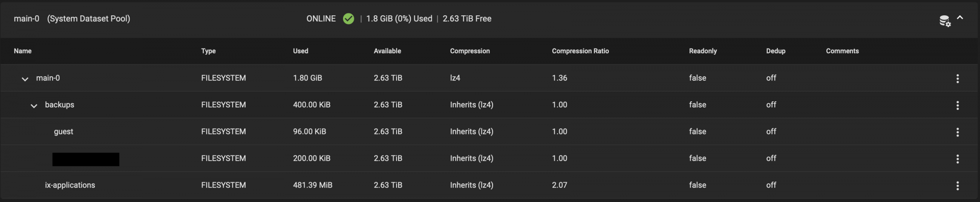The height and width of the screenshot is (202, 980).
Task: Click the Readonly column header
Action: click(703, 51)
